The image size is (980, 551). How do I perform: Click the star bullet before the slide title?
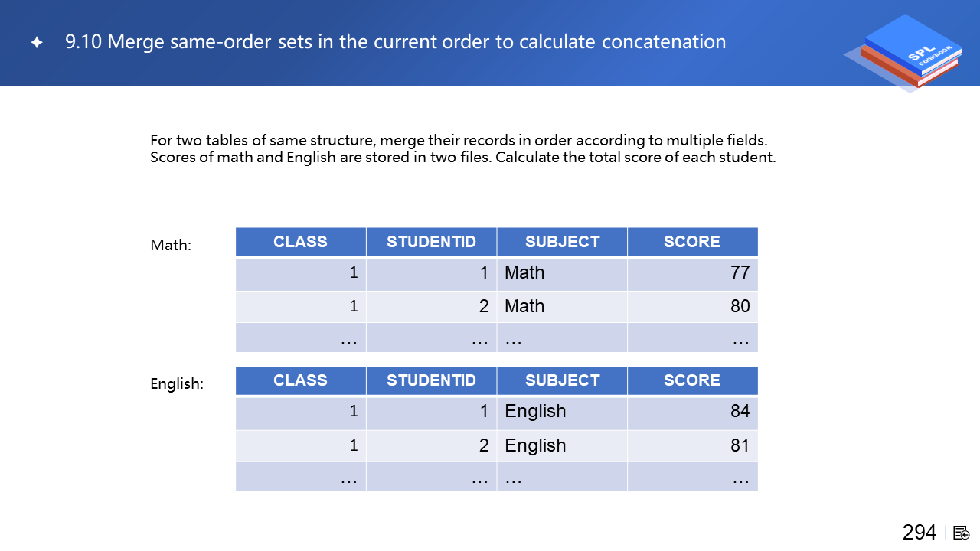tap(36, 43)
